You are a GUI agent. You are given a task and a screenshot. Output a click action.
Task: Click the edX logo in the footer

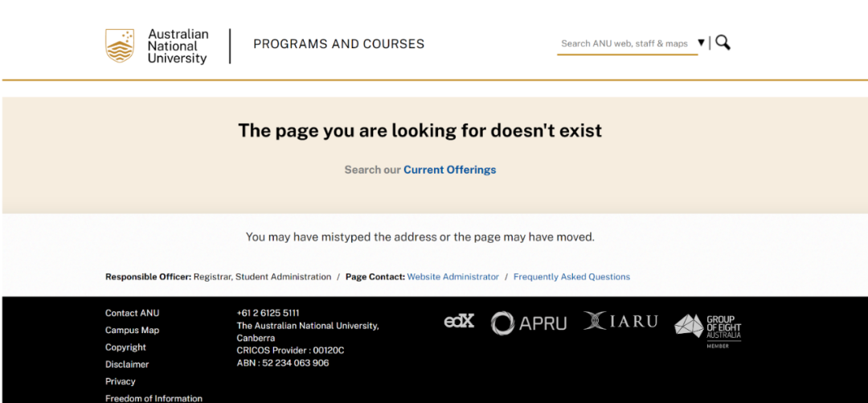460,321
